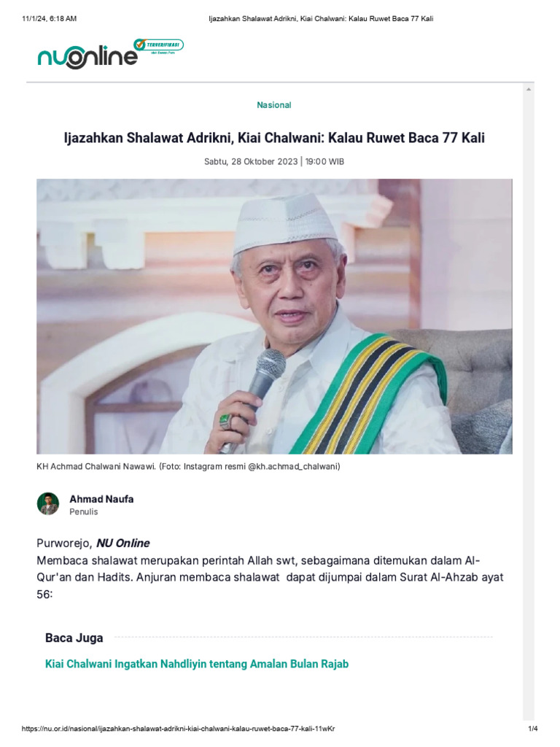Click the 11/1/24 print timestamp
Screen dimensions: 560x747
pyautogui.click(x=48, y=18)
